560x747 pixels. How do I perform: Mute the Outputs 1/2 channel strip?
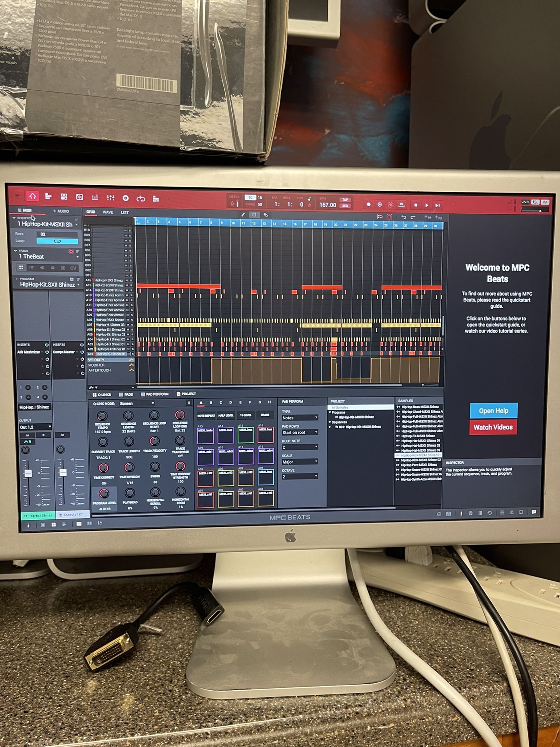pos(62,435)
